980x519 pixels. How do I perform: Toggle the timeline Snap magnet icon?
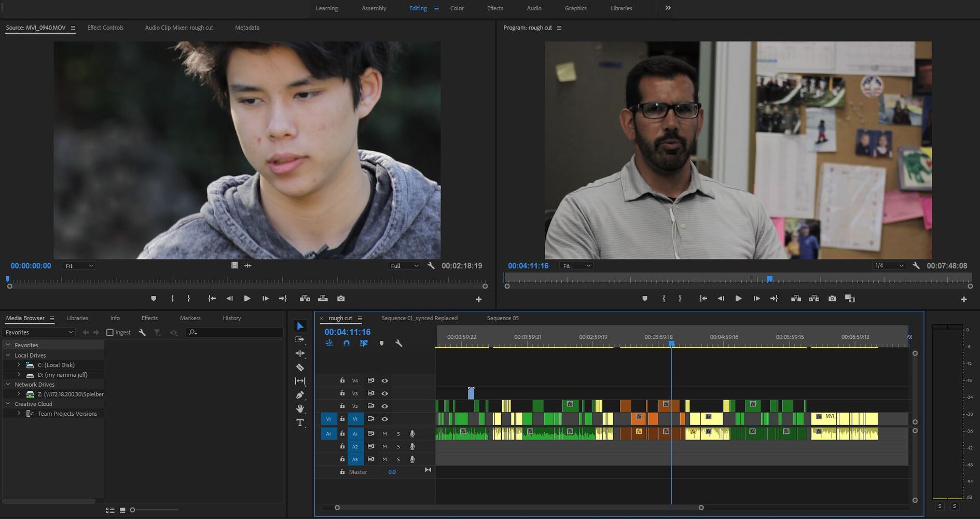coord(347,343)
